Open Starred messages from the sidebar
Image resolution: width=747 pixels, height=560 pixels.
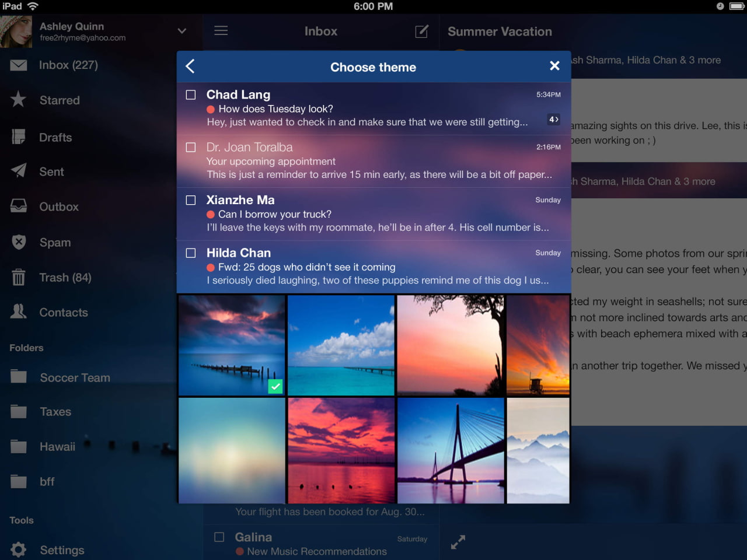click(x=58, y=100)
